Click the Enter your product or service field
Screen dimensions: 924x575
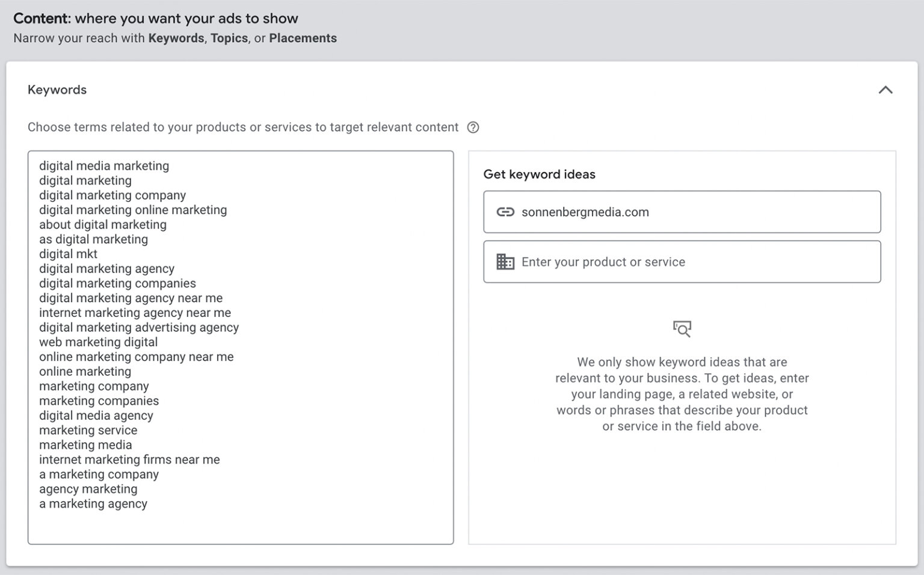tap(692, 262)
